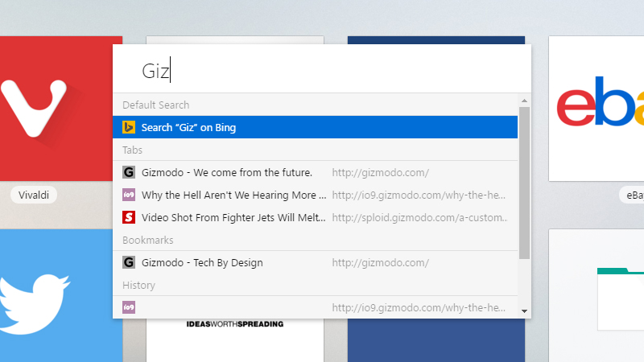Image resolution: width=644 pixels, height=362 pixels.
Task: Open io9.gizmodo.com history URL entry
Action: coord(315,307)
